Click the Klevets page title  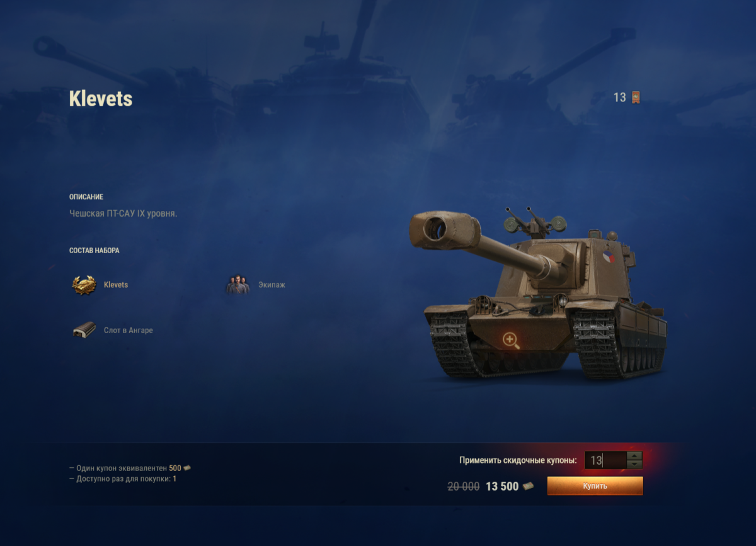(101, 99)
